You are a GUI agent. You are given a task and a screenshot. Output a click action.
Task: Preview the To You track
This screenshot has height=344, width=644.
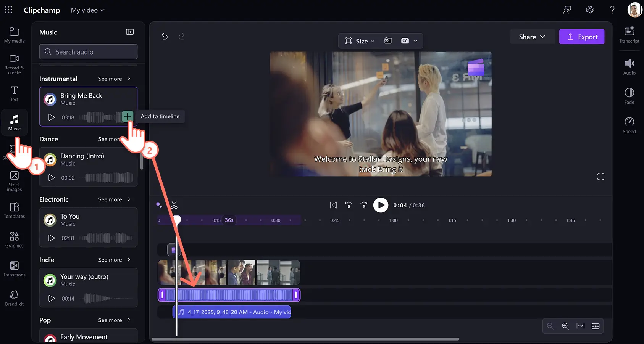coord(52,238)
